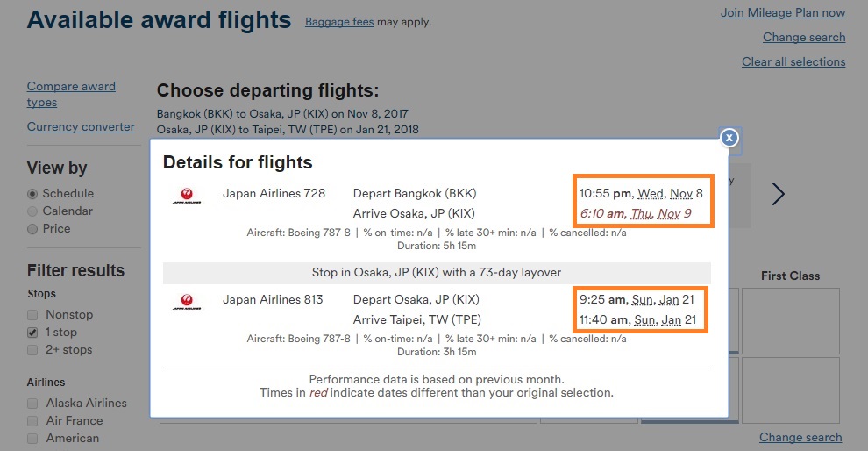Advance to next dates with right chevron

[779, 194]
